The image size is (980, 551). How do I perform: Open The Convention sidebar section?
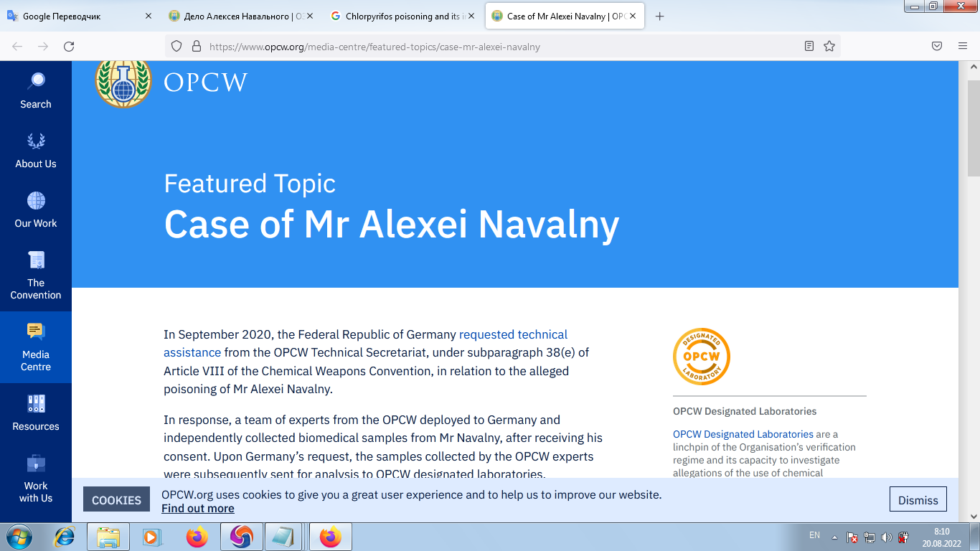(36, 275)
